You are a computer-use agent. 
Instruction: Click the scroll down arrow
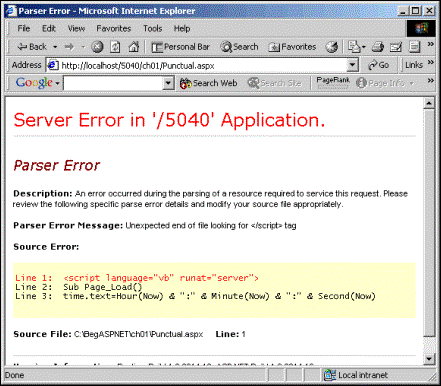[x=429, y=359]
